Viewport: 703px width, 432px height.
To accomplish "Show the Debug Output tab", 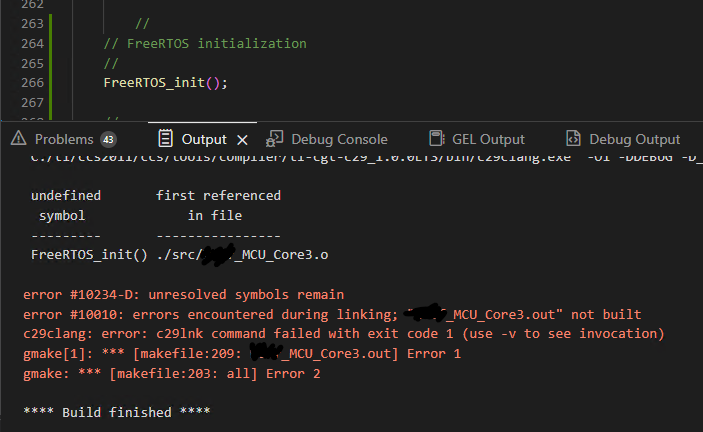I will pos(634,139).
